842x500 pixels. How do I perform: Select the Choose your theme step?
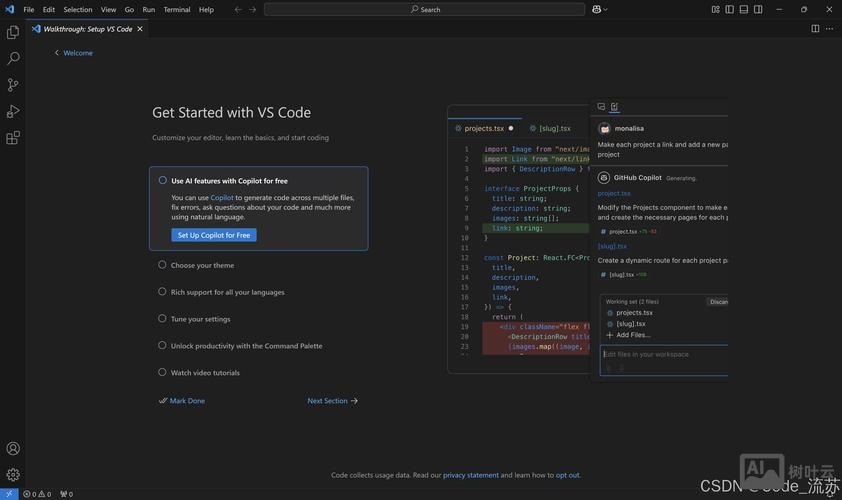pyautogui.click(x=202, y=266)
